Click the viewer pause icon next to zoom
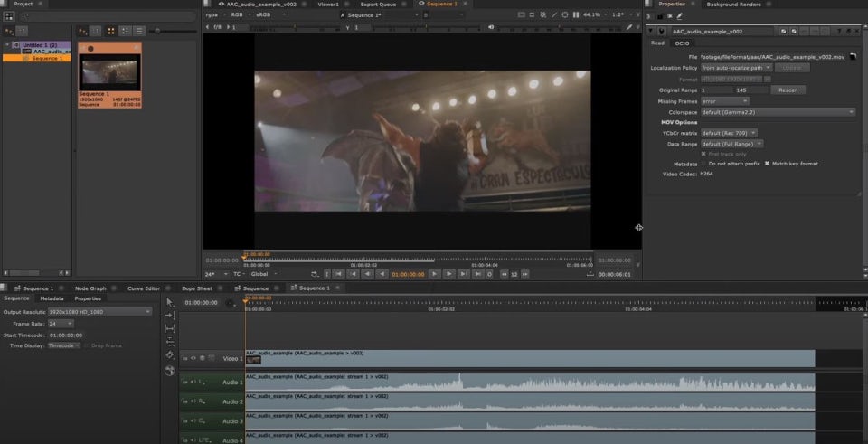 576,14
